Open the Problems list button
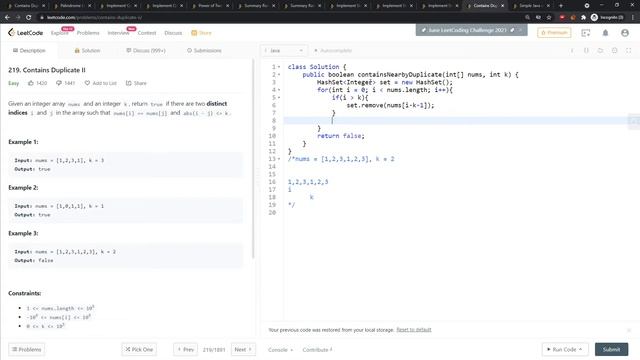Screen dimensions: 640x360 click(x=27, y=349)
